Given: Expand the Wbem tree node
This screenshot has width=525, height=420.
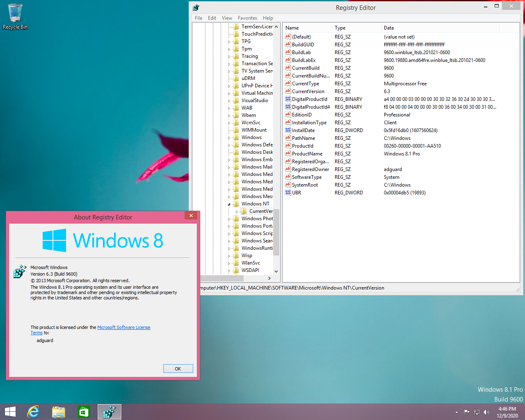Looking at the screenshot, I should click(229, 115).
